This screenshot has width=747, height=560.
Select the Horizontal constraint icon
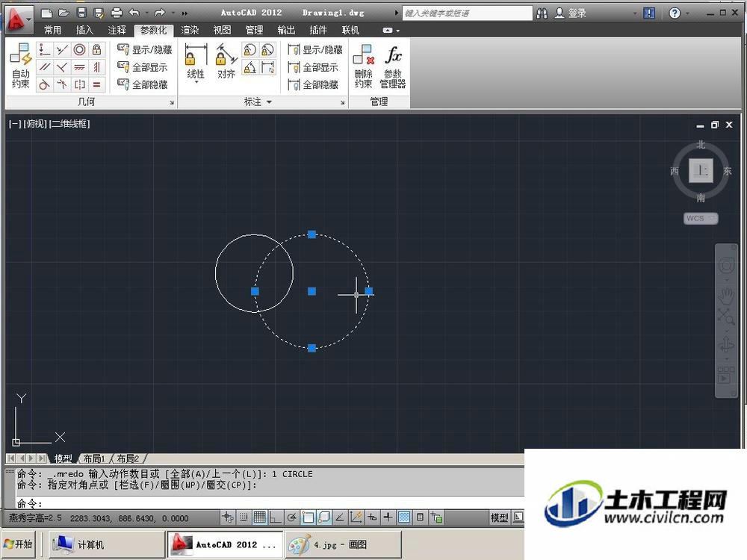tap(80, 67)
